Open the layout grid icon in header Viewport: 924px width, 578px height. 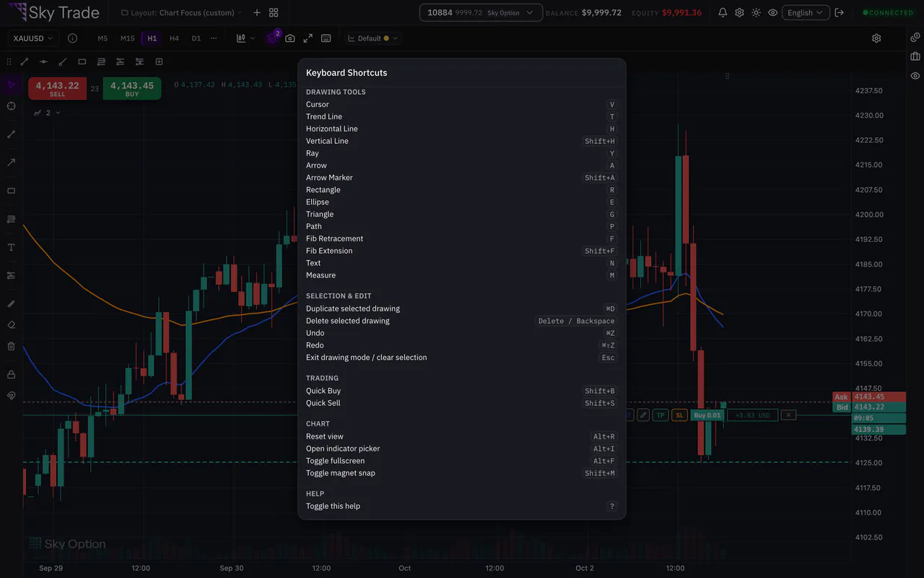[274, 12]
